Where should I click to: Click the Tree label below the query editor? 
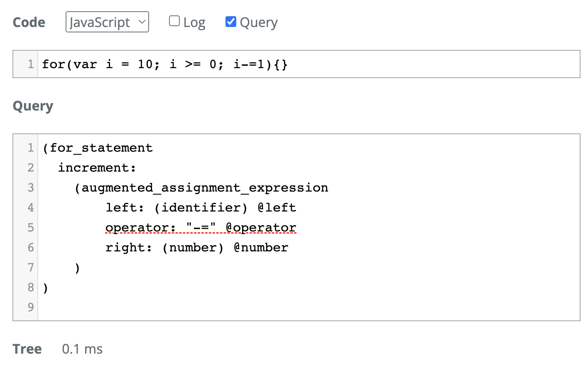click(27, 349)
